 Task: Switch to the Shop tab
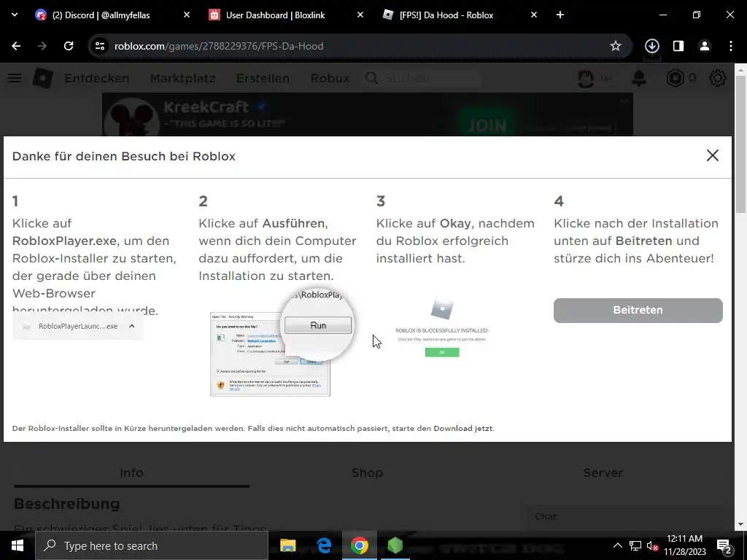(367, 472)
